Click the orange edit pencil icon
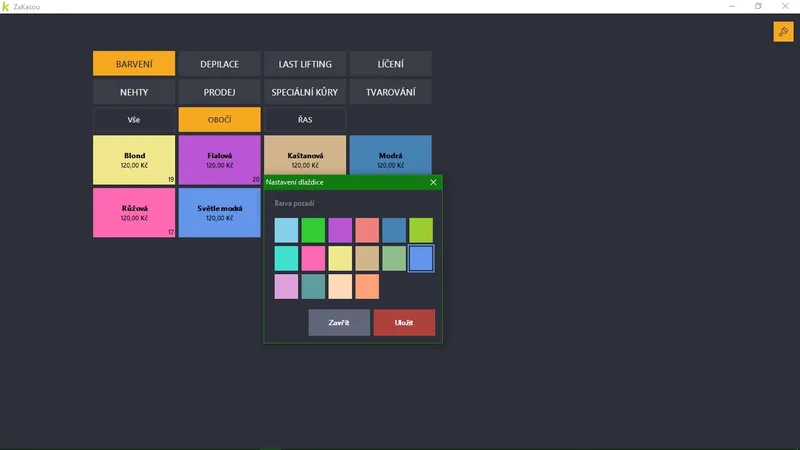Image resolution: width=800 pixels, height=450 pixels. pos(783,32)
